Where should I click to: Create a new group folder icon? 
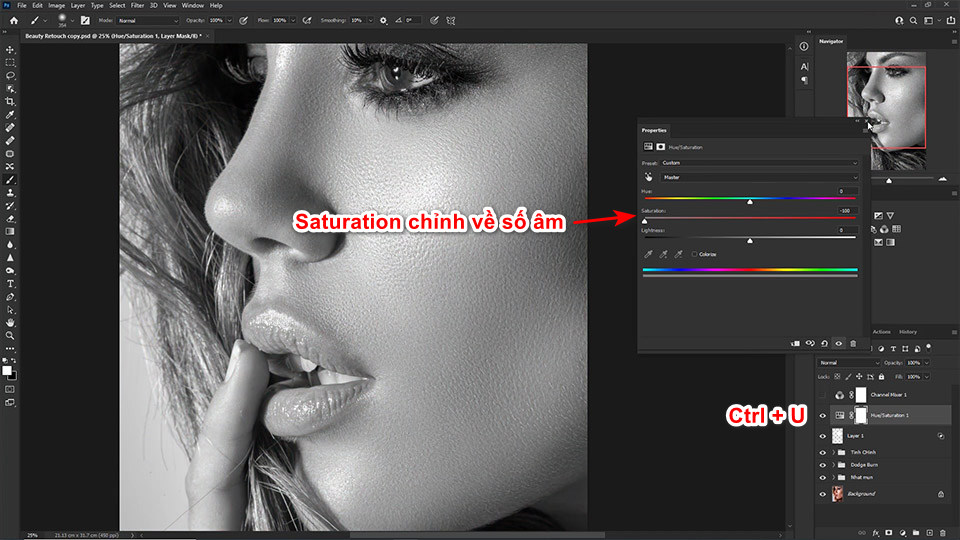click(916, 533)
